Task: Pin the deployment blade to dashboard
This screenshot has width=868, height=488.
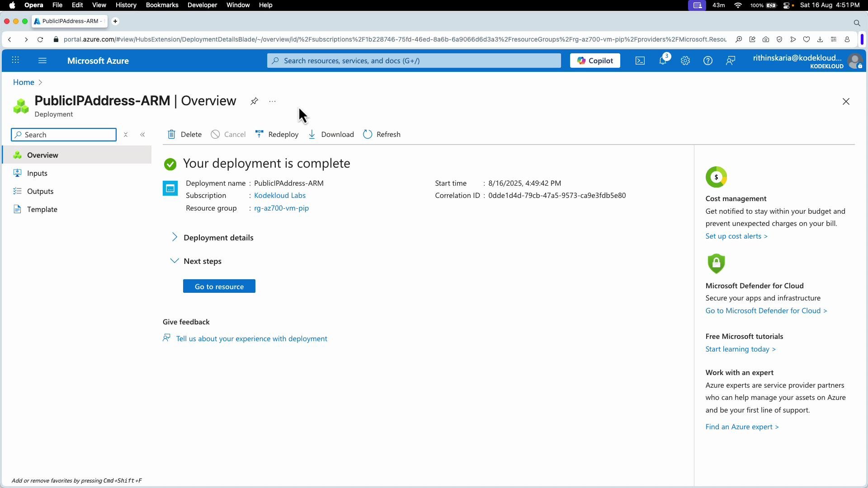Action: click(x=254, y=101)
